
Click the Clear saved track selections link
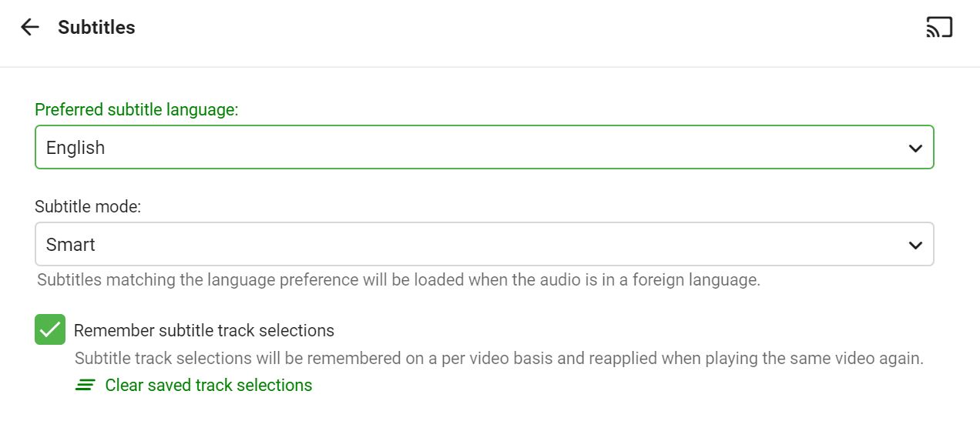tap(208, 385)
